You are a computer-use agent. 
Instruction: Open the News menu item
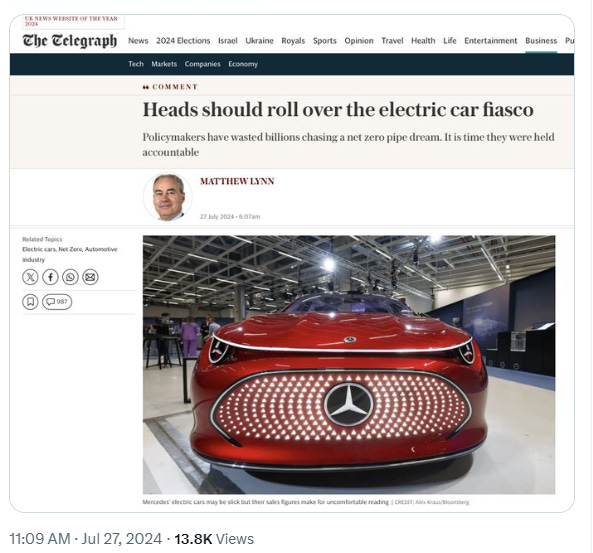coord(138,41)
